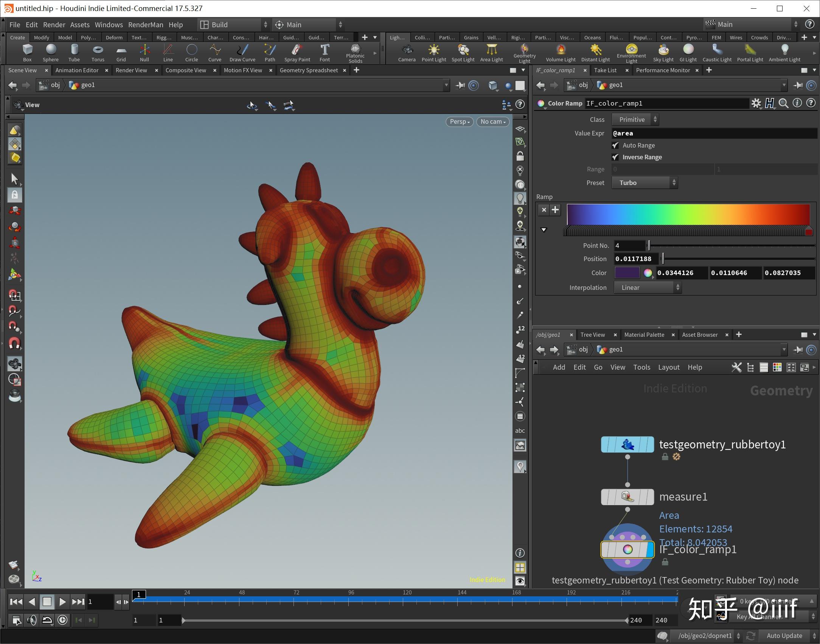Click the Color swatch for ramp point 4
The image size is (820, 644).
pos(627,273)
